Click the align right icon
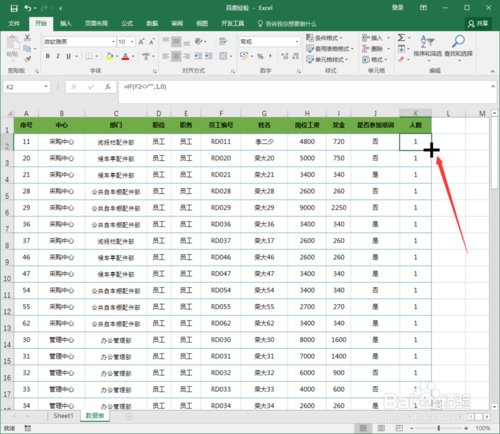This screenshot has height=434, width=500. click(x=187, y=56)
